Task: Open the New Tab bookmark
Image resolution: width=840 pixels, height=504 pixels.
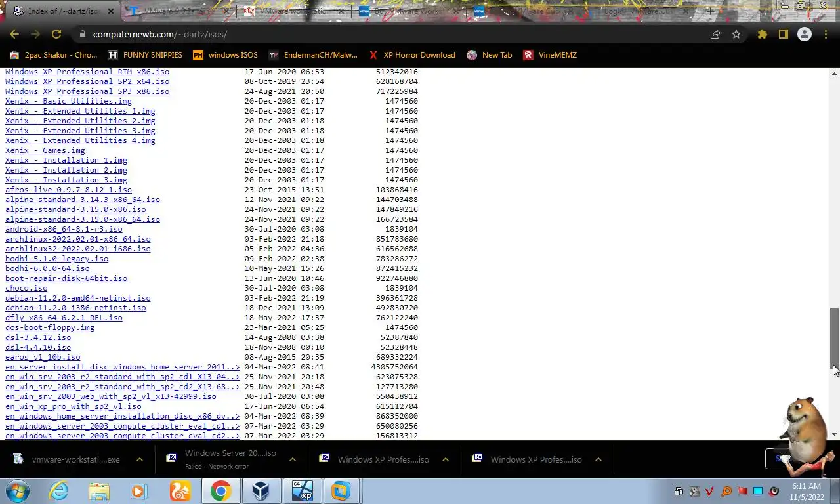Action: [x=489, y=55]
